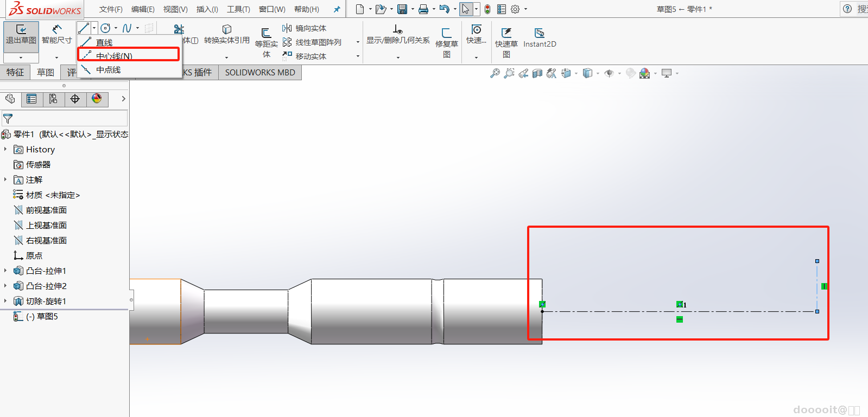Viewport: 868px width, 417px height.
Task: Click the Zoom to Area icon
Action: 509,73
